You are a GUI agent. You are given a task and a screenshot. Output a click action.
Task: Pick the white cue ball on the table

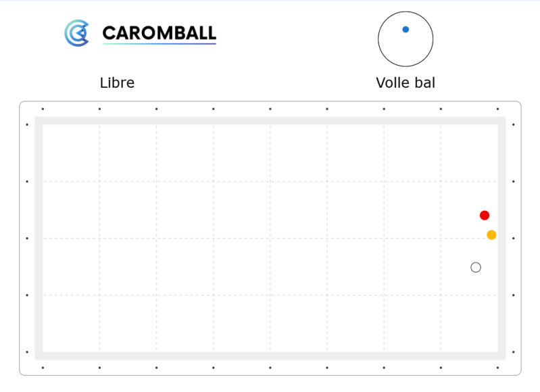(x=476, y=268)
